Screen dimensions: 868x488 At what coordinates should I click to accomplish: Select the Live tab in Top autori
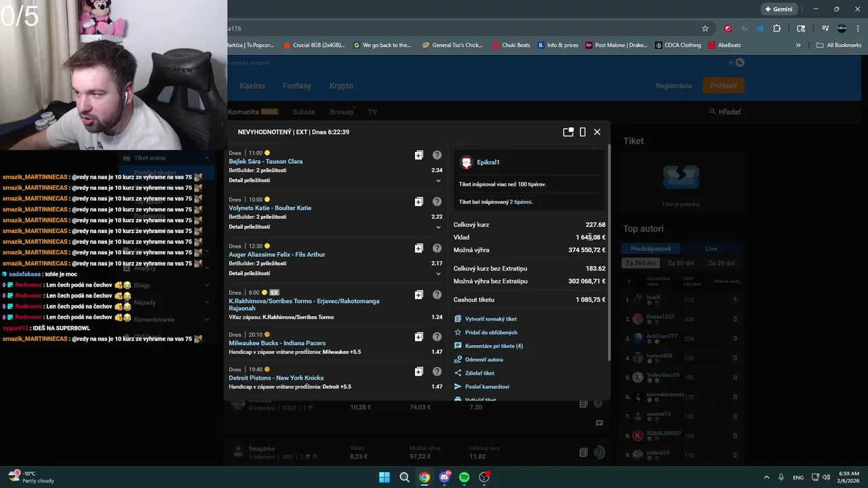coord(711,249)
